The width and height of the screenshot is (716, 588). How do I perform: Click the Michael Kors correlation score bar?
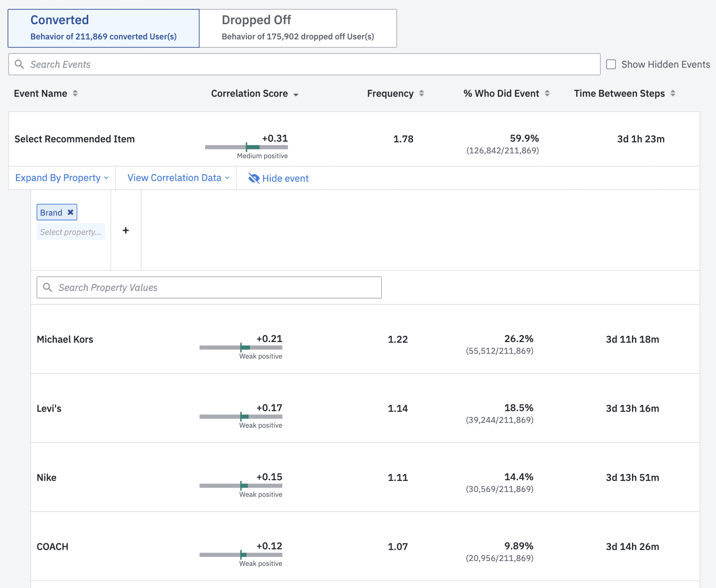pyautogui.click(x=241, y=347)
